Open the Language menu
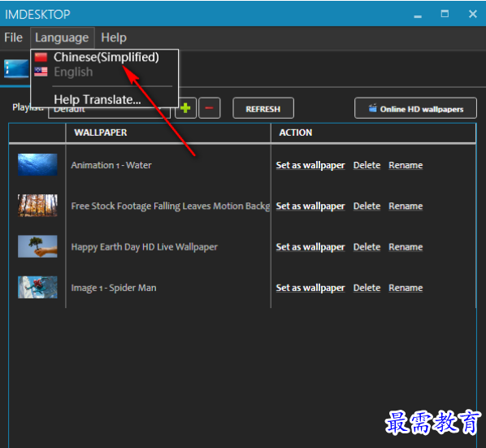This screenshot has height=448, width=486. coord(62,38)
